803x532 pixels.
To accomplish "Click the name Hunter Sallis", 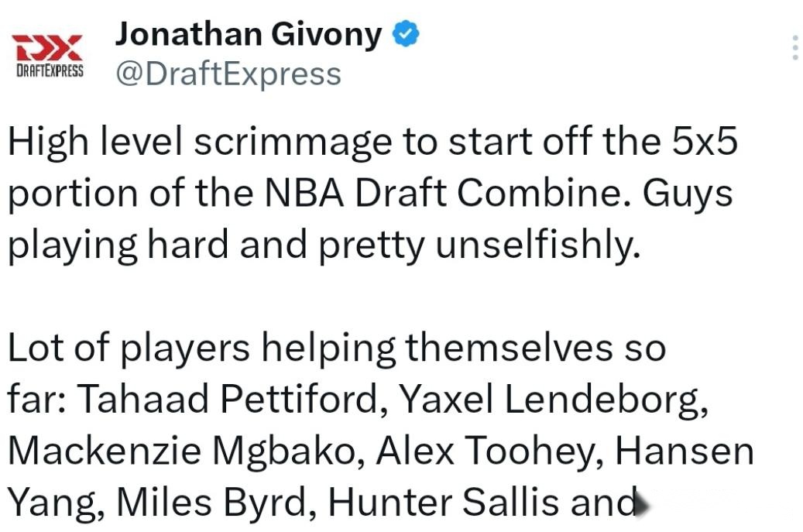I will 444,503.
